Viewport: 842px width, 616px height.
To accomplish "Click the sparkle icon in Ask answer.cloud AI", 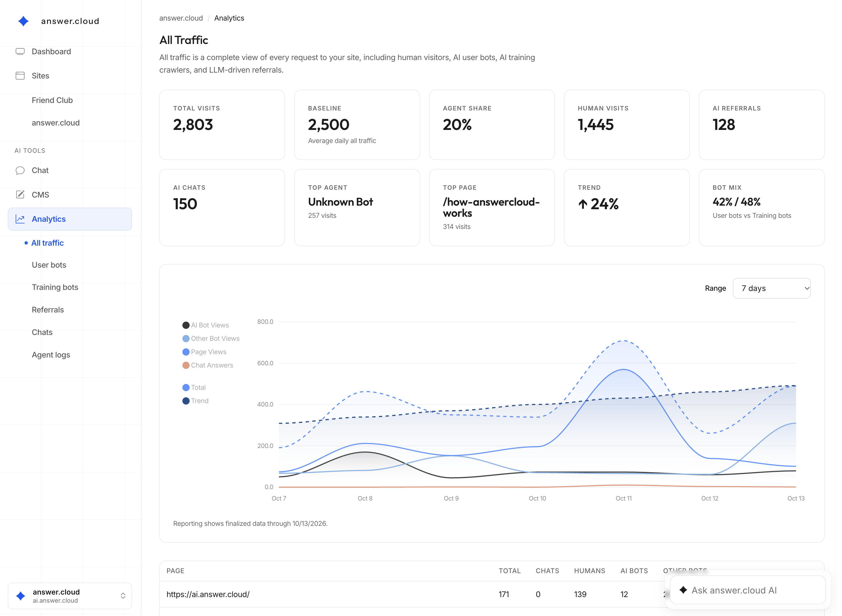I will 683,590.
